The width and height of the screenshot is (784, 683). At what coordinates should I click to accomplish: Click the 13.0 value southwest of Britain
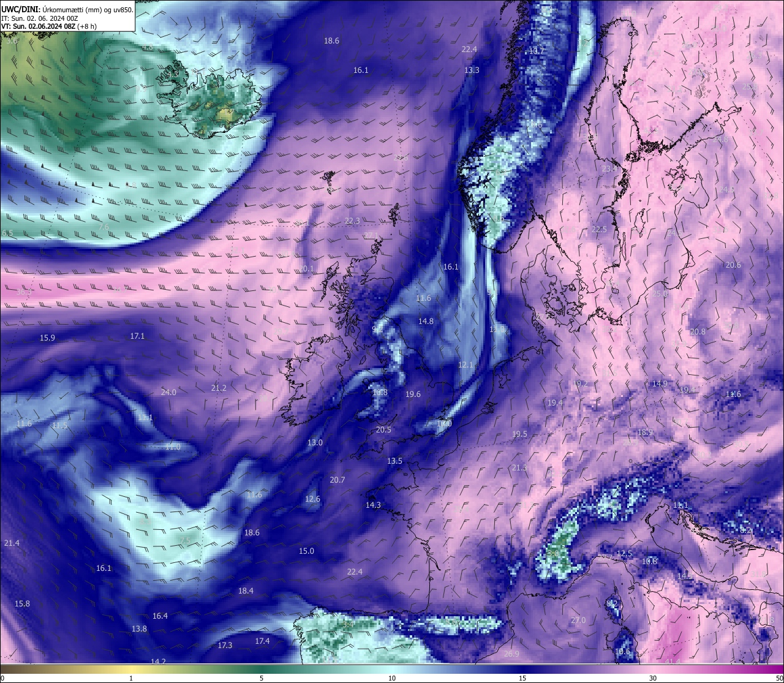coord(315,443)
